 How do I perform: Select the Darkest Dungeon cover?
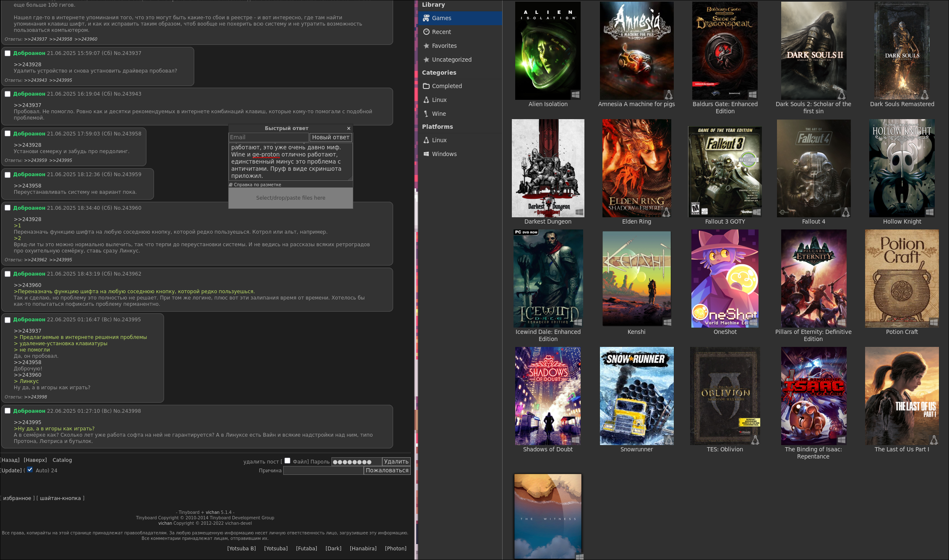point(548,168)
